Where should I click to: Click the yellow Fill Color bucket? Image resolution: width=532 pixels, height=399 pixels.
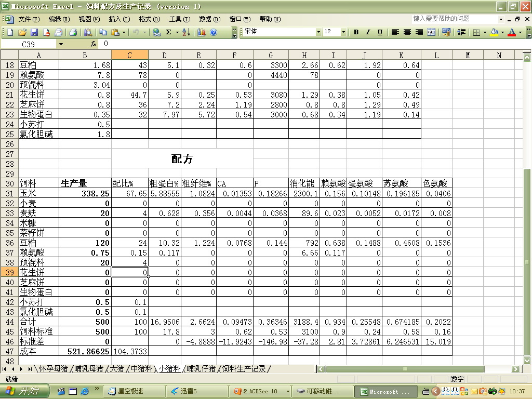pos(494,32)
